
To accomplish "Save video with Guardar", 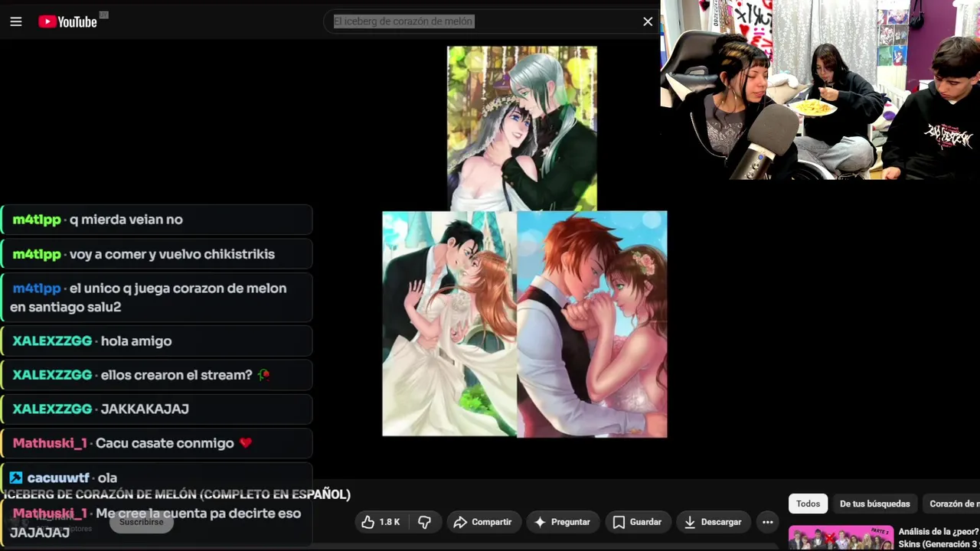I will pyautogui.click(x=637, y=522).
